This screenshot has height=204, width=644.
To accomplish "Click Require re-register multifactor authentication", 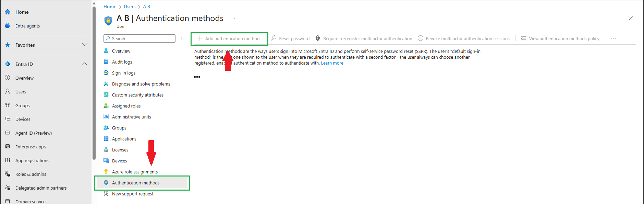I will [364, 38].
